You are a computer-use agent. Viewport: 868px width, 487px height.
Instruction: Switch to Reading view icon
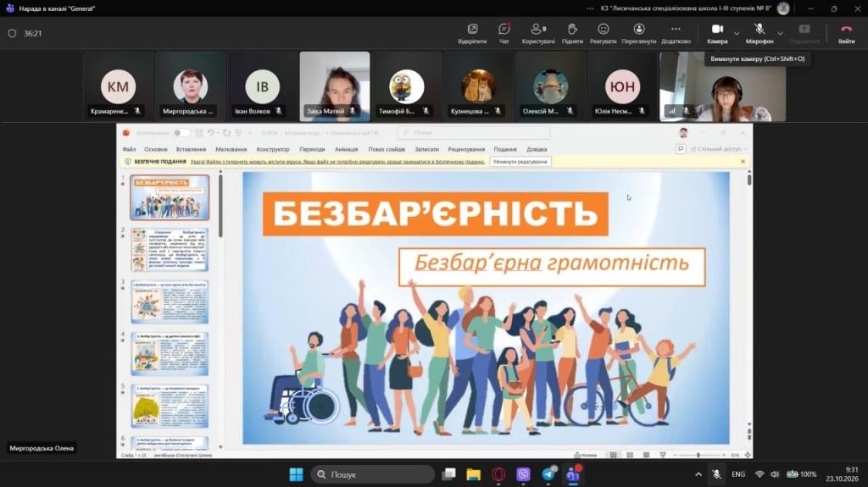coord(646,455)
